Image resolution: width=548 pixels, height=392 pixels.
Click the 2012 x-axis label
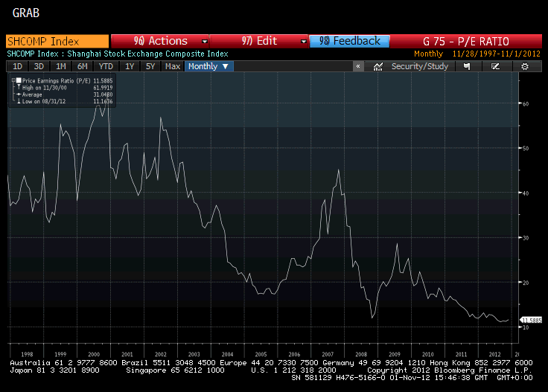pos(494,354)
